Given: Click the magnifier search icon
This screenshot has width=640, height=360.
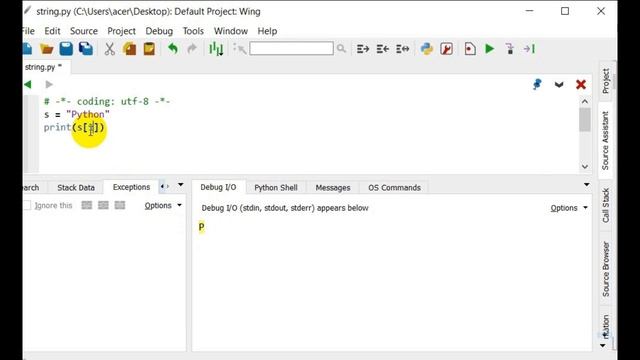Looking at the screenshot, I should (341, 49).
